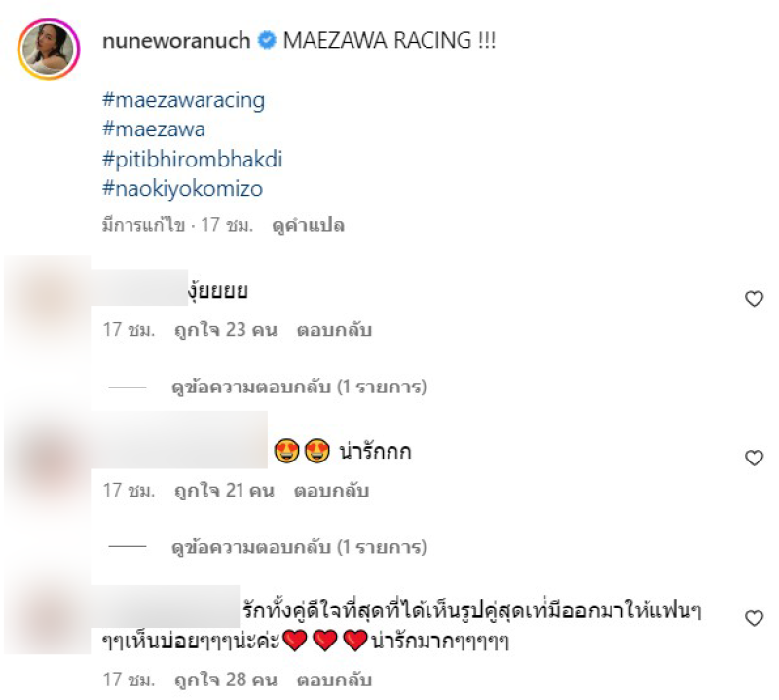Screen dimensions: 779x700
Task: Click the nuneworanuch username
Action: 176,40
